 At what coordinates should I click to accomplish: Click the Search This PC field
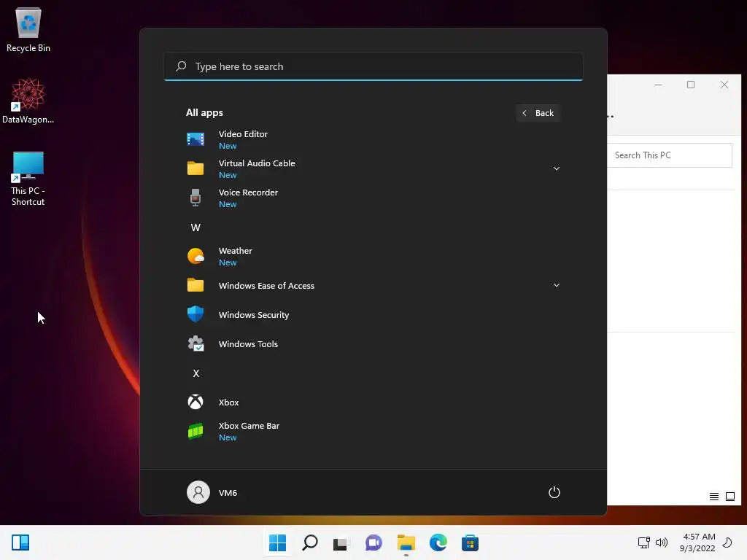670,155
